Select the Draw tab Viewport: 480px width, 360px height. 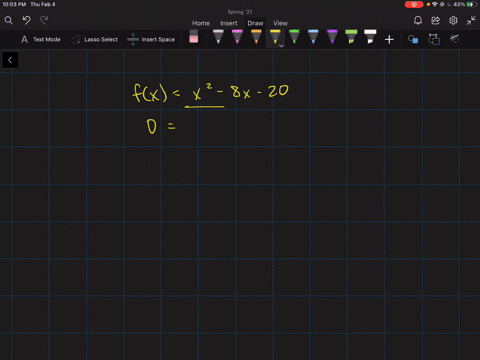point(255,23)
